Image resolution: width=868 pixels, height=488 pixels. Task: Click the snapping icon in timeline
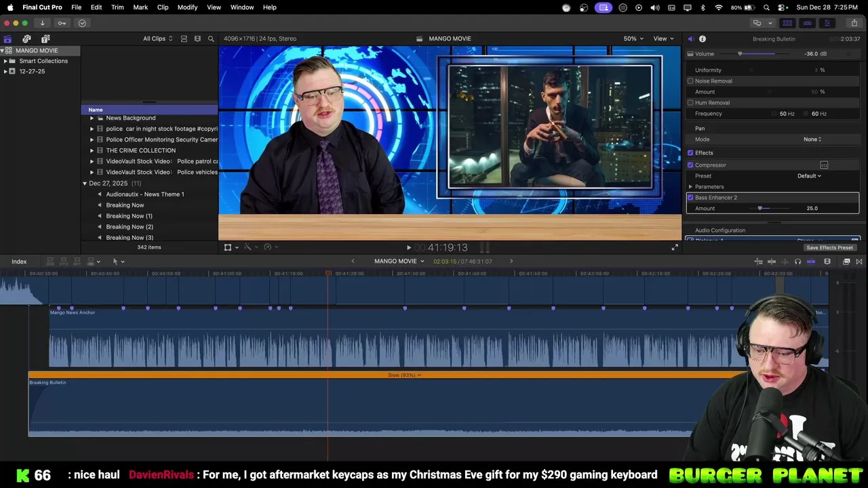810,262
